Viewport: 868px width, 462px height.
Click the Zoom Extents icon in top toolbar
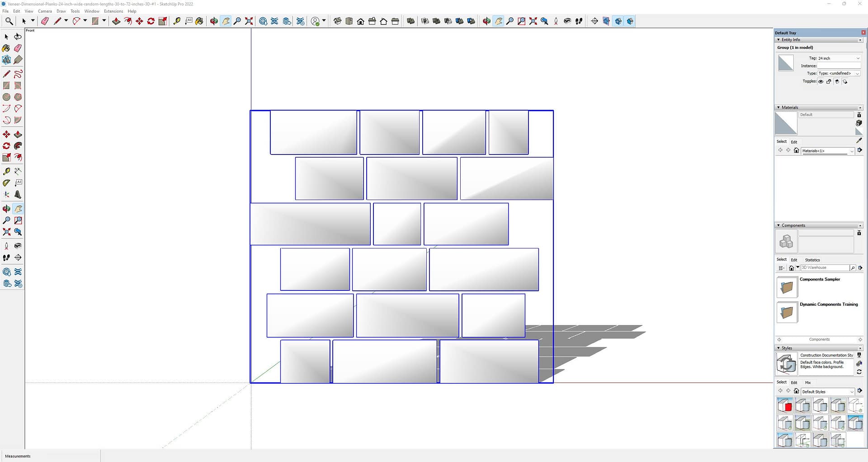pyautogui.click(x=249, y=21)
